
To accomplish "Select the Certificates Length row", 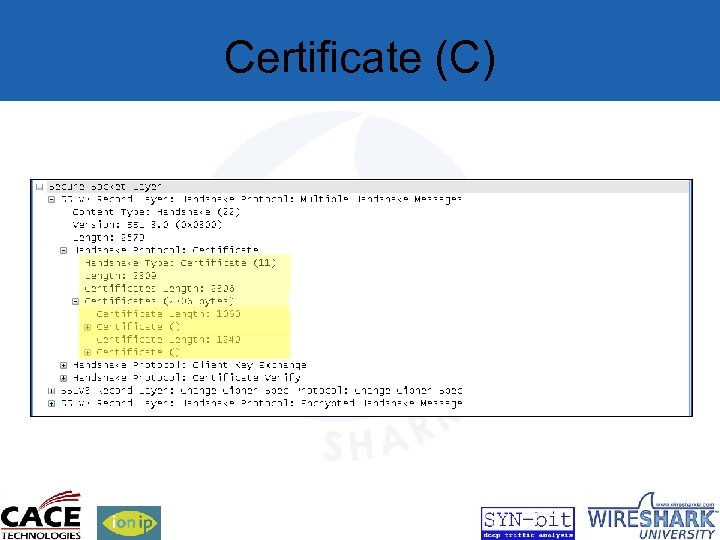I will tap(159, 288).
